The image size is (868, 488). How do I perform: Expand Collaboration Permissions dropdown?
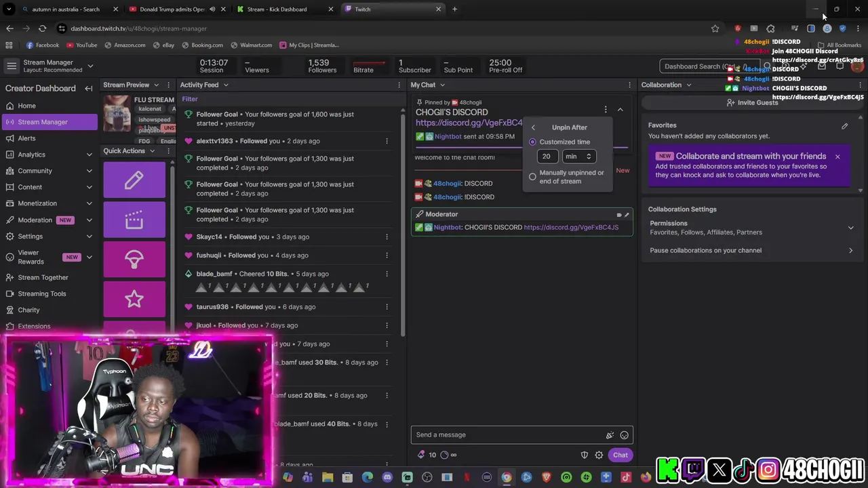pyautogui.click(x=850, y=228)
